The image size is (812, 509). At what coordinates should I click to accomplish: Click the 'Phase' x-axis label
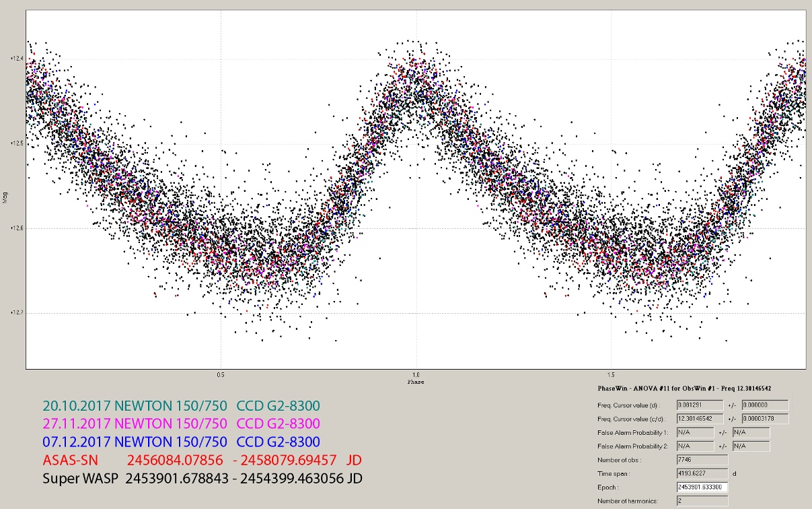pyautogui.click(x=415, y=382)
